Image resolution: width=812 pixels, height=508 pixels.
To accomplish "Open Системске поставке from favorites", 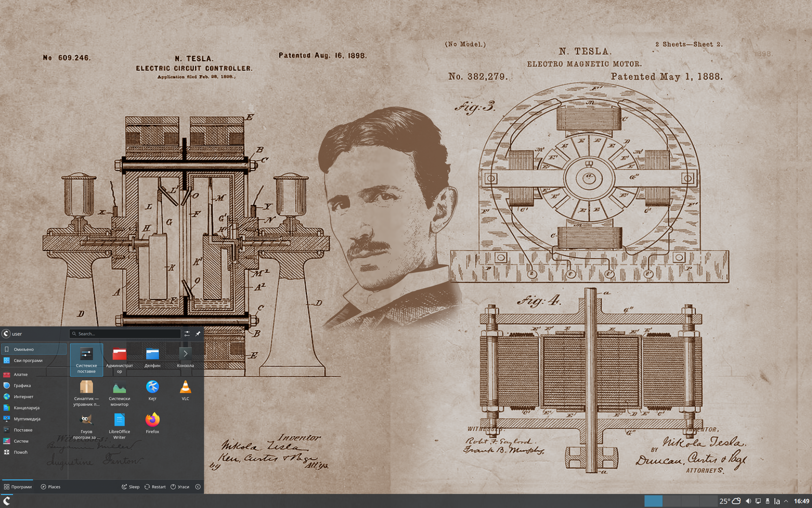I will pos(86,360).
